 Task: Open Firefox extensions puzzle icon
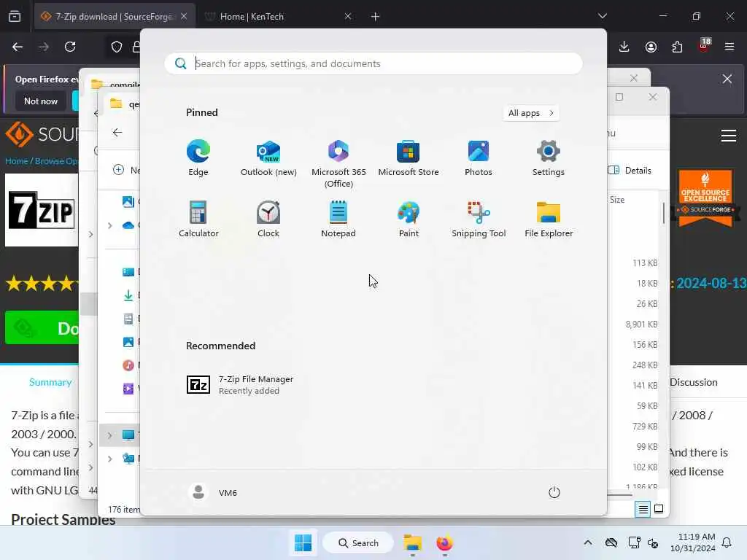(x=677, y=47)
